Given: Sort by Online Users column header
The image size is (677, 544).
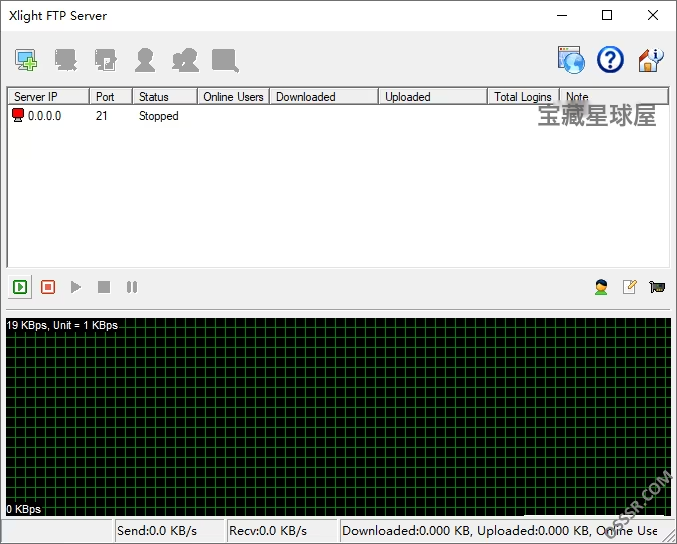Looking at the screenshot, I should 233,96.
